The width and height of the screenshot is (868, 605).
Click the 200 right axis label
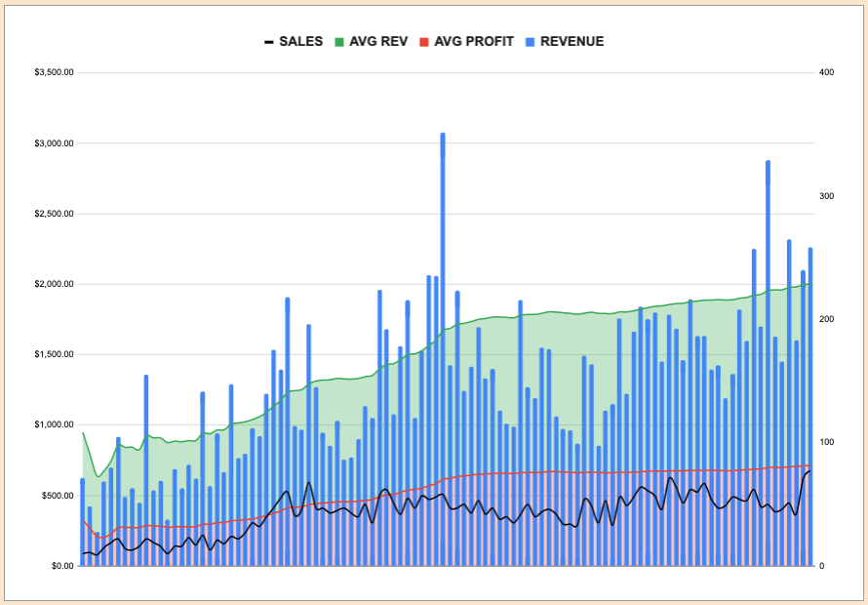tap(826, 319)
